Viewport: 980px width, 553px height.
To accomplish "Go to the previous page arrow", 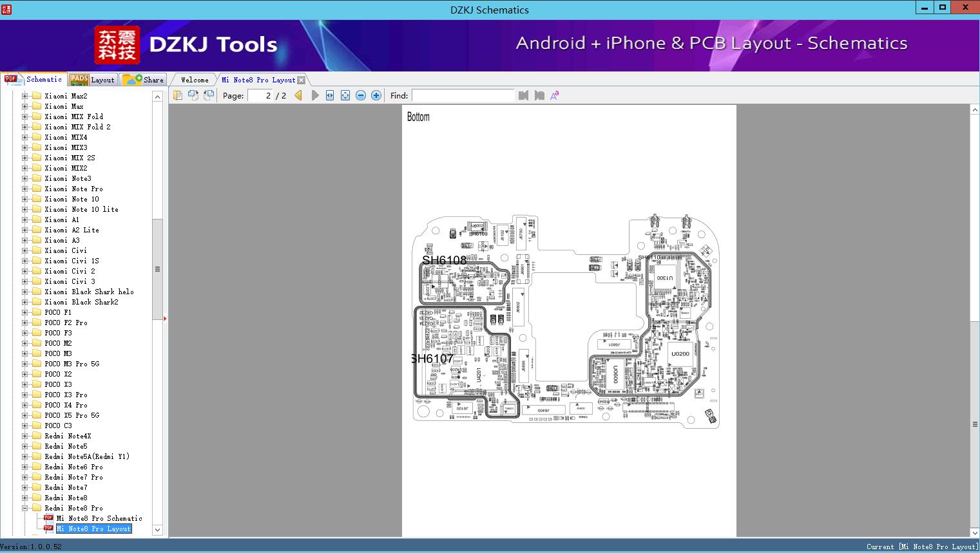I will [298, 95].
